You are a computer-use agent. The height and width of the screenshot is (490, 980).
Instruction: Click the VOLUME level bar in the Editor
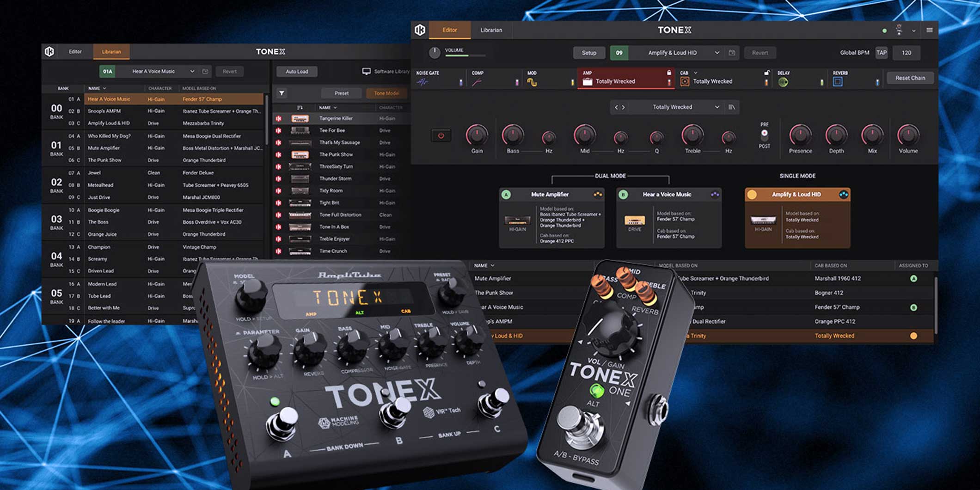(x=465, y=55)
